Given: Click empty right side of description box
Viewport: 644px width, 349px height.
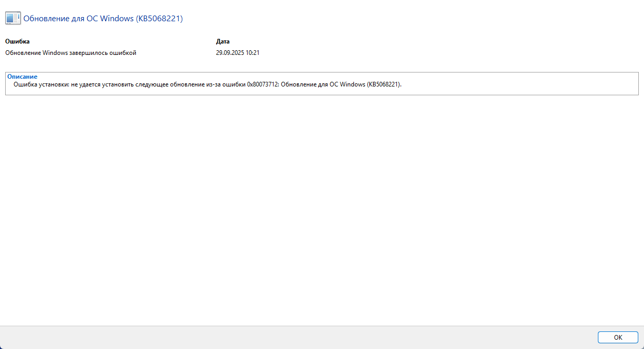Looking at the screenshot, I should point(518,84).
